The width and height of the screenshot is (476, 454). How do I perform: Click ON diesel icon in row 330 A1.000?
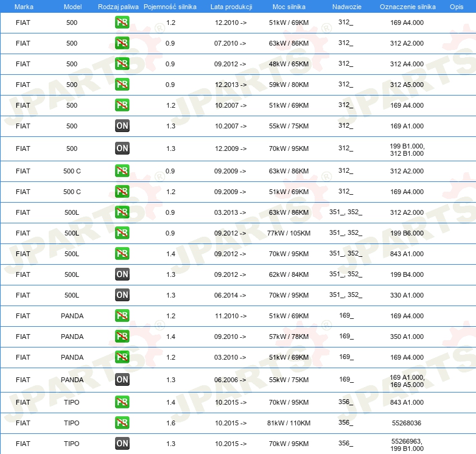click(122, 295)
